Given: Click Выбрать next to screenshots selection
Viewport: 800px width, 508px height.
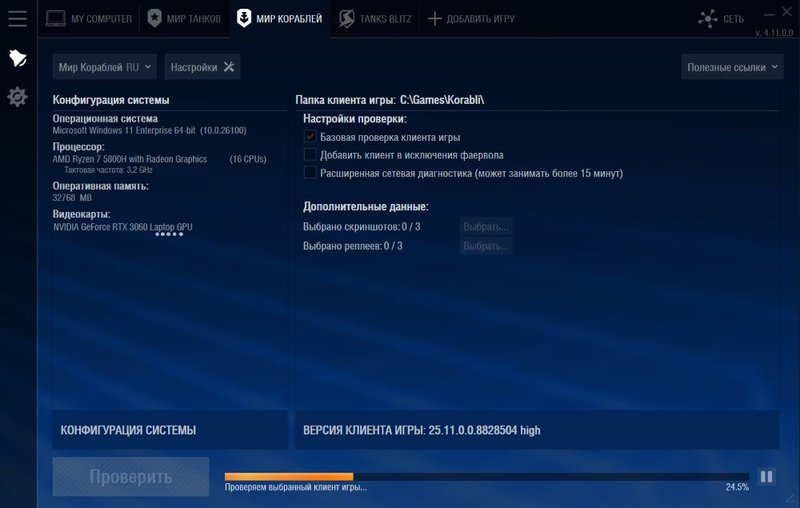Looking at the screenshot, I should pos(486,227).
